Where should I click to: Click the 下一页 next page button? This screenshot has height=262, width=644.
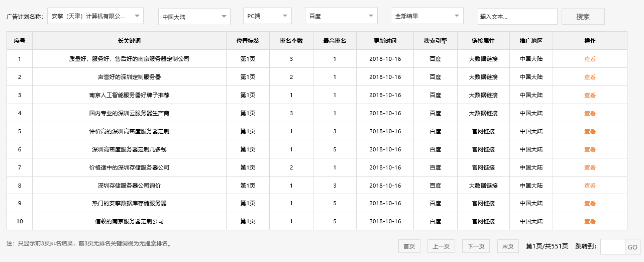476,246
